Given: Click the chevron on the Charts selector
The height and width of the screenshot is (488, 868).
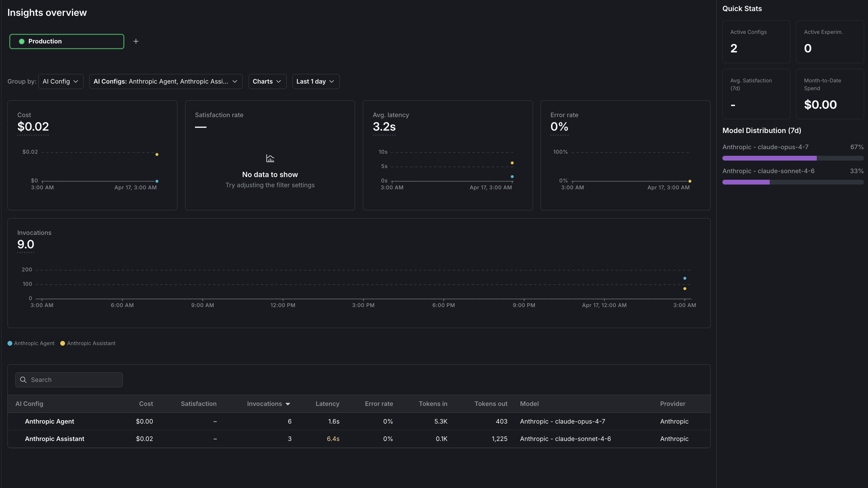Looking at the screenshot, I should pos(279,81).
